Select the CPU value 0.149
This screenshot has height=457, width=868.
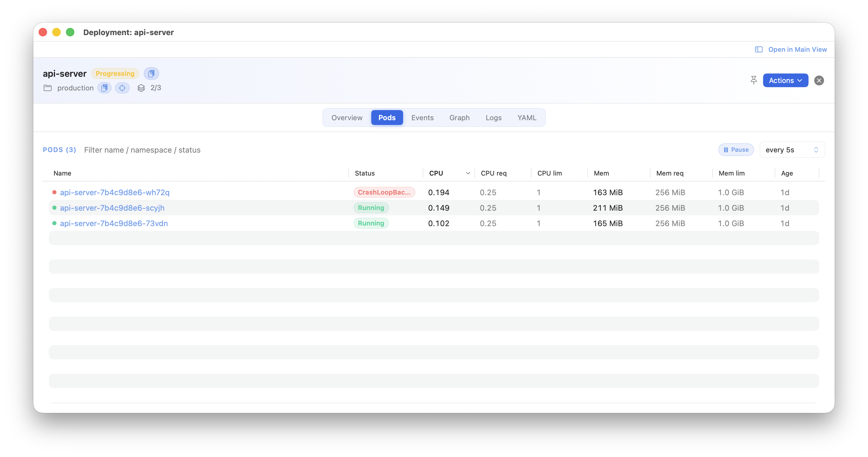(x=439, y=208)
